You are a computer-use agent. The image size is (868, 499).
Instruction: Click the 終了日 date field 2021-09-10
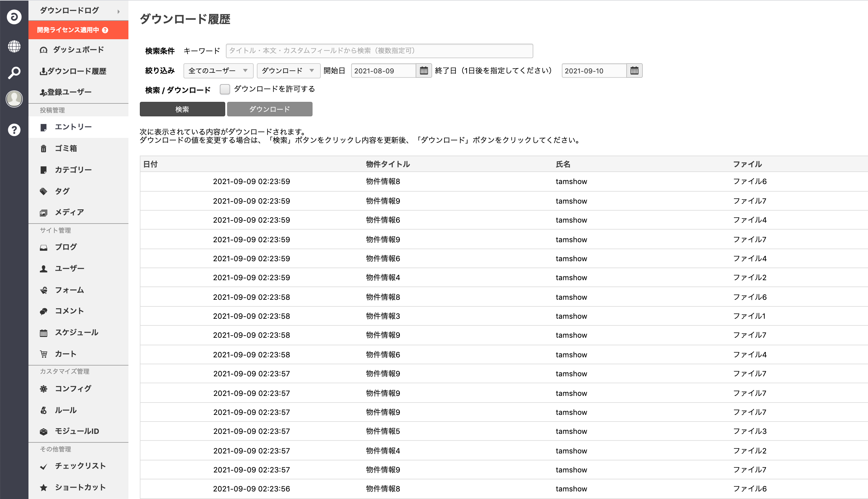594,71
